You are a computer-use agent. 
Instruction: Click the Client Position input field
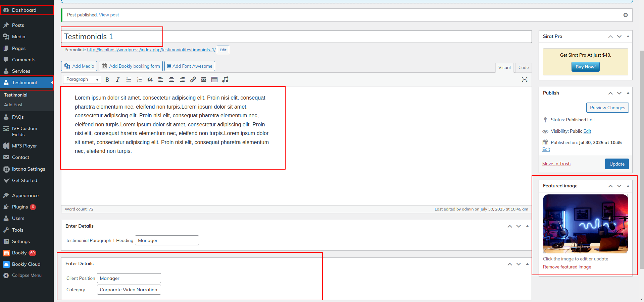tap(129, 278)
